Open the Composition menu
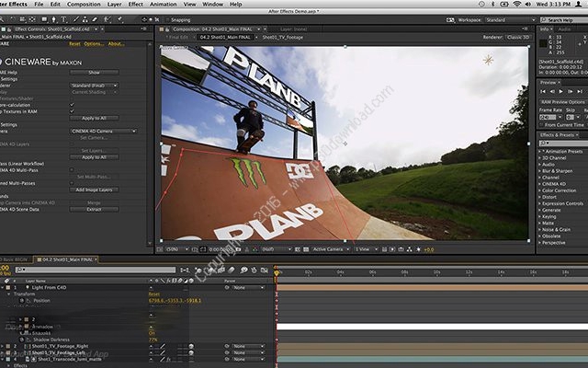Screen dimensions: 588x368 pos(84,4)
